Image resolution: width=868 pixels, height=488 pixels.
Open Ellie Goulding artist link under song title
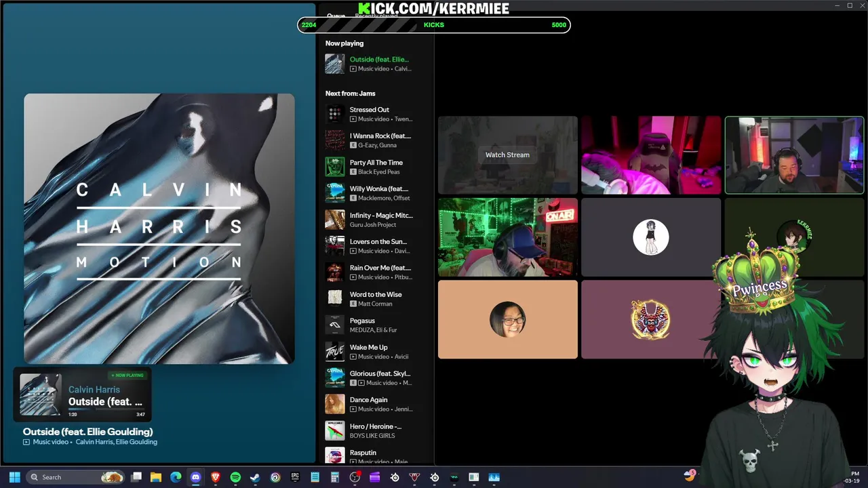[136, 442]
